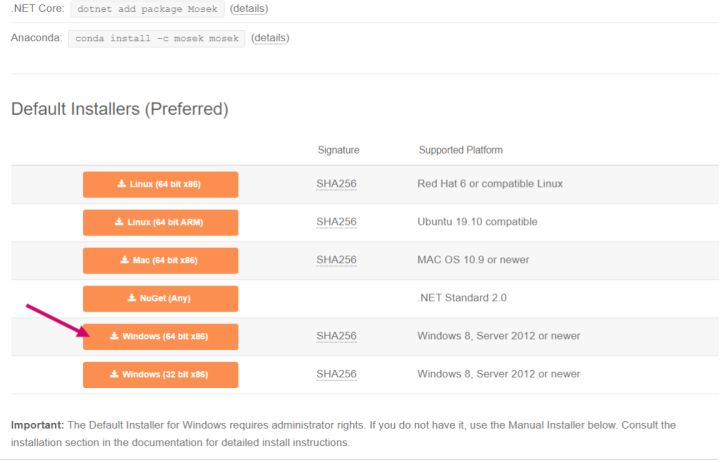
Task: Open SHA256 signature for Windows 32 bit row
Action: pyautogui.click(x=336, y=374)
